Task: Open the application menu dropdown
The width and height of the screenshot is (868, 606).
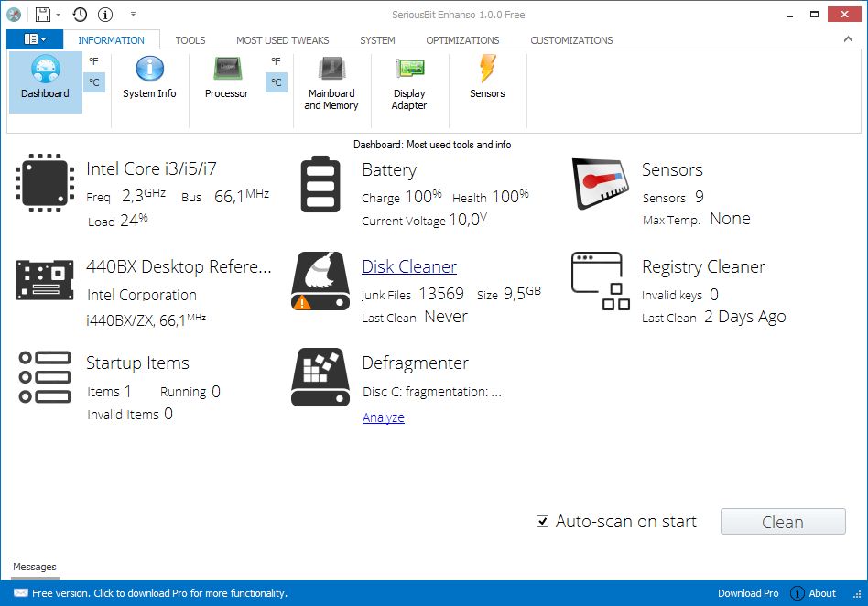Action: 34,39
